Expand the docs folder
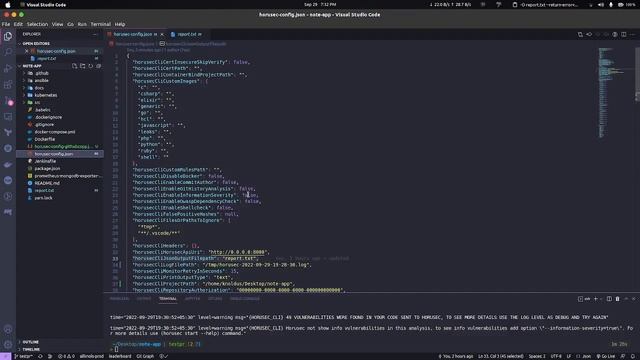This screenshot has height=360, width=640. 39,88
